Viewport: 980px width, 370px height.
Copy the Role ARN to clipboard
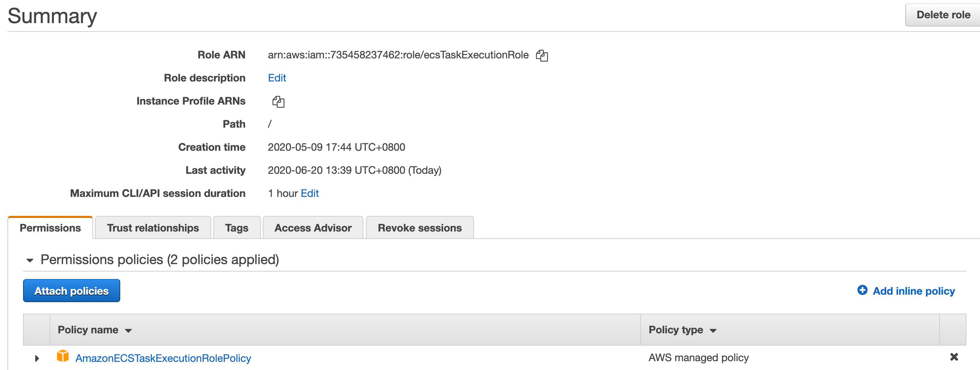pyautogui.click(x=541, y=56)
